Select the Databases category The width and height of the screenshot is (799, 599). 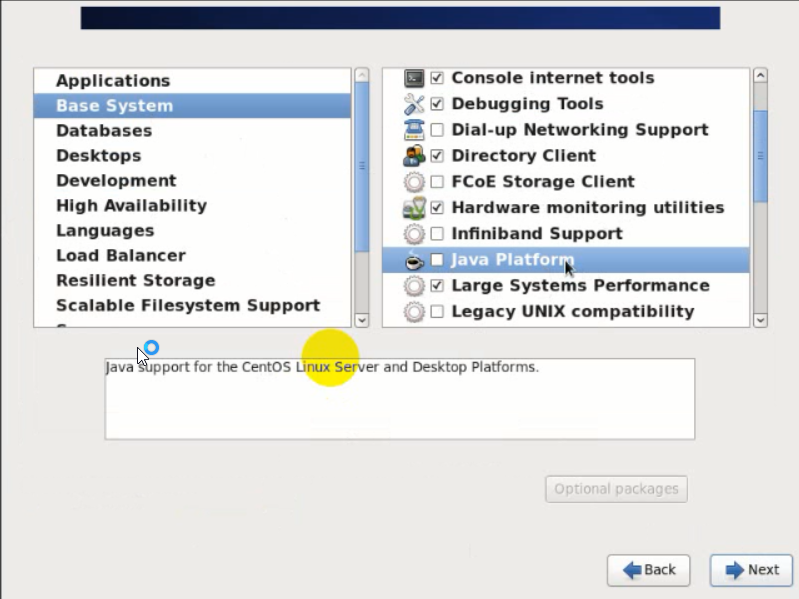click(x=104, y=131)
